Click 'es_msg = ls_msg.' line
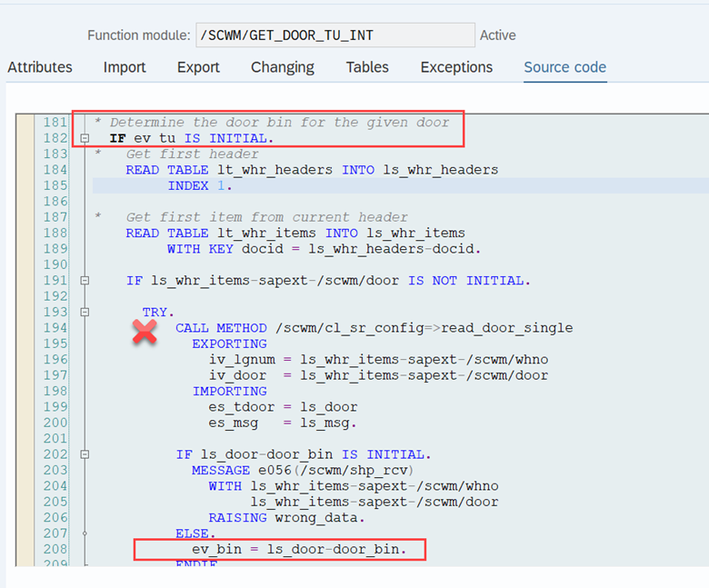The height and width of the screenshot is (588, 709). [283, 423]
